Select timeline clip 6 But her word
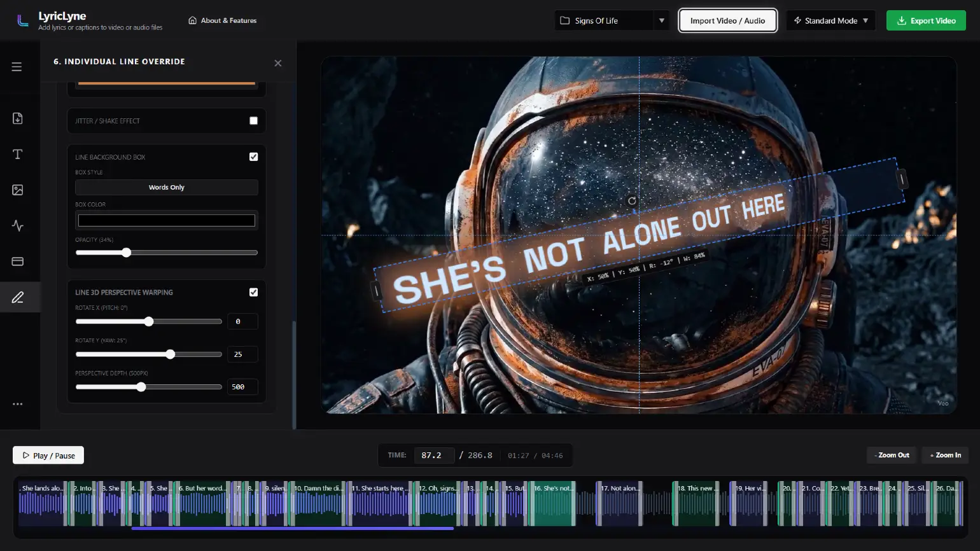This screenshot has width=980, height=551. (203, 503)
